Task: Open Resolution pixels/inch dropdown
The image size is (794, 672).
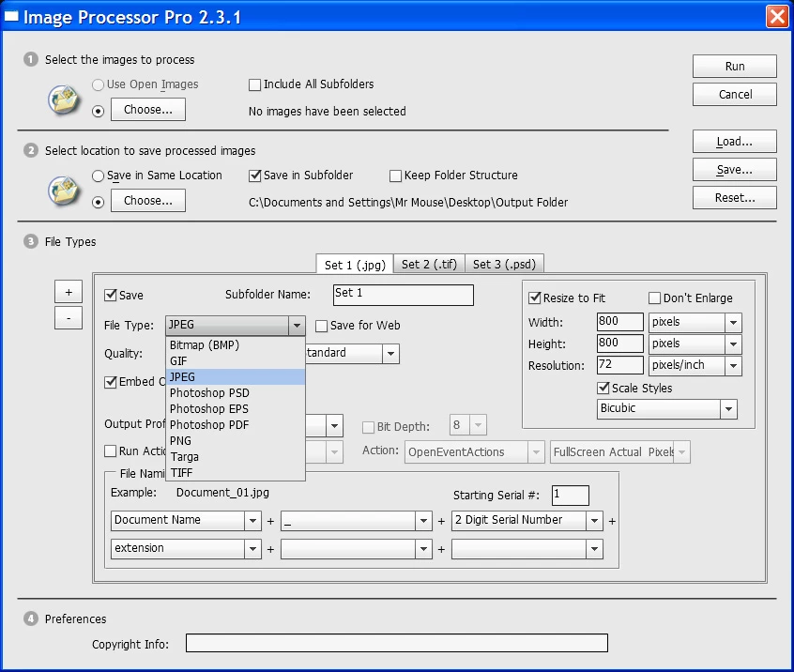Action: [733, 366]
